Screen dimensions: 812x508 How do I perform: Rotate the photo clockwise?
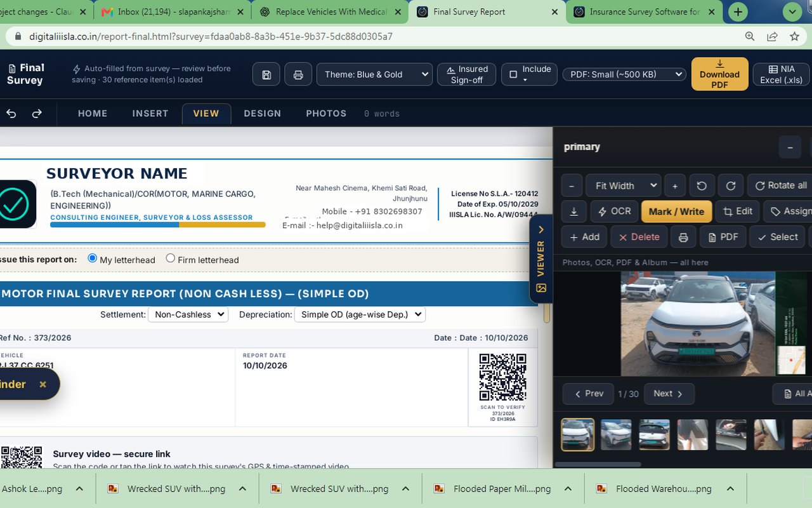[x=731, y=185]
